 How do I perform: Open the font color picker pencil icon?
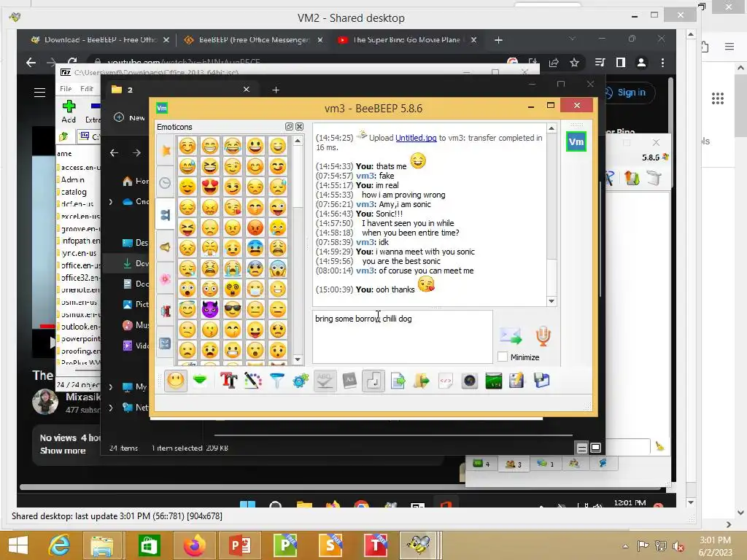pos(253,381)
